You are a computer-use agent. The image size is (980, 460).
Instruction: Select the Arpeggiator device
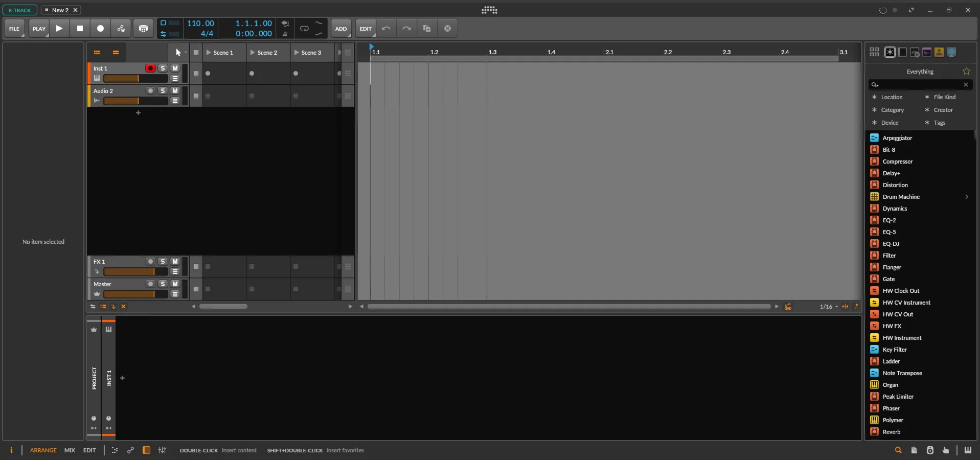[921, 138]
